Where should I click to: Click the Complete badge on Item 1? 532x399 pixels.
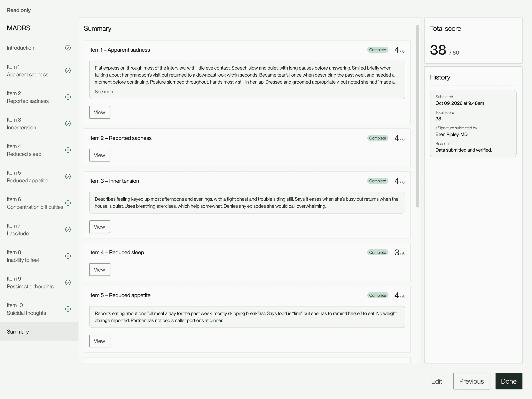(378, 50)
